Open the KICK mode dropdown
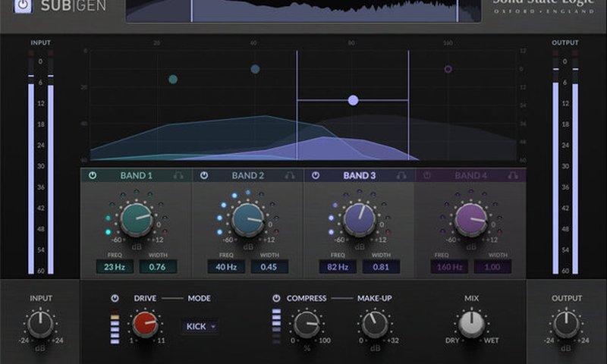 click(201, 326)
